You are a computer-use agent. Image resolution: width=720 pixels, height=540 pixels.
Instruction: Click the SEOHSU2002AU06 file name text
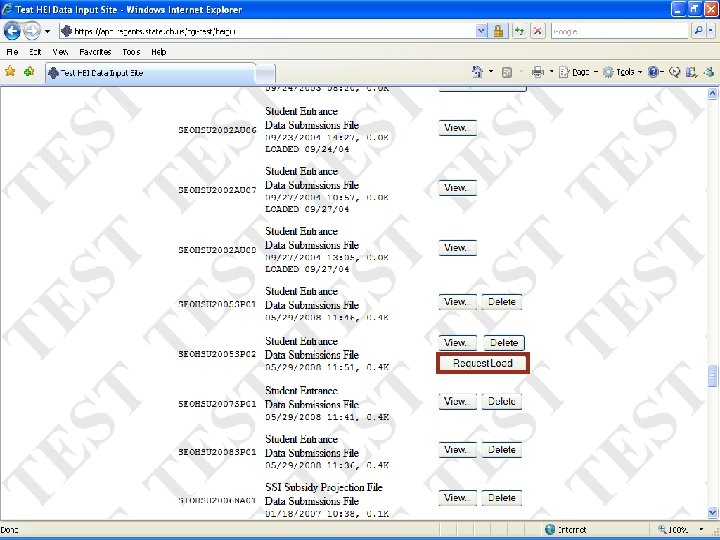pyautogui.click(x=217, y=130)
